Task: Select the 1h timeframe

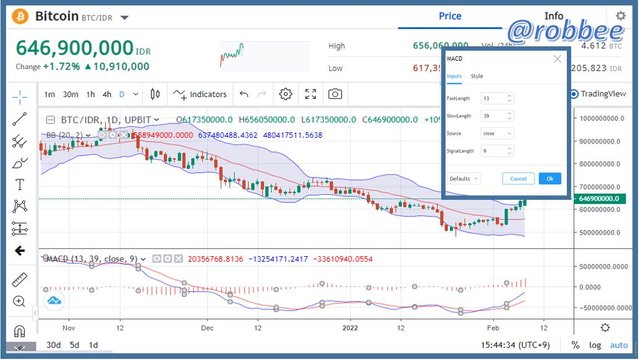Action: click(91, 94)
